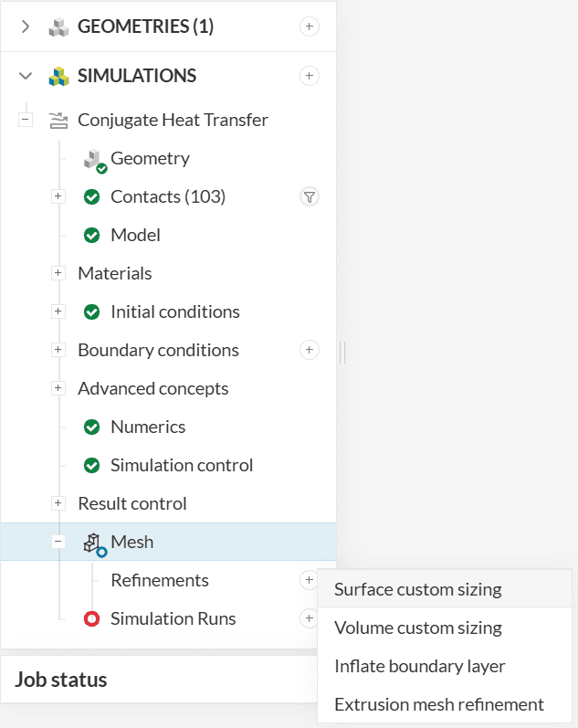The image size is (578, 728).
Task: Click the filter icon beside Contacts
Action: [x=310, y=196]
